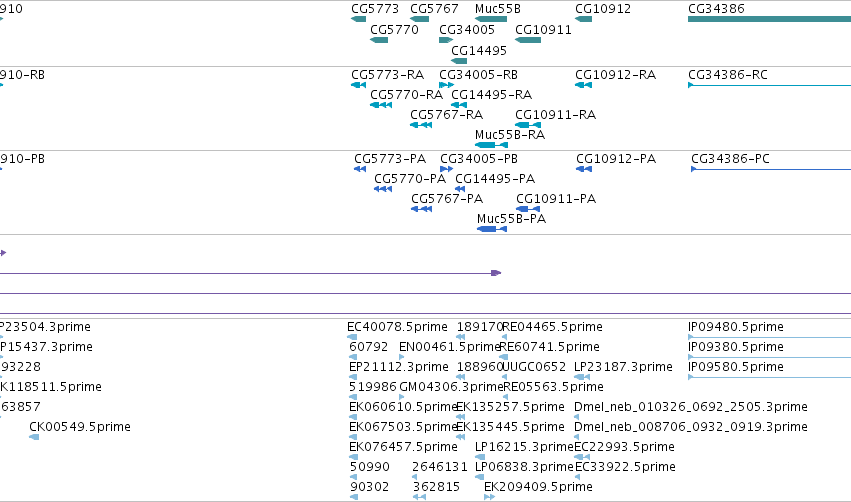Click protein CG34005-PB label

(x=479, y=158)
